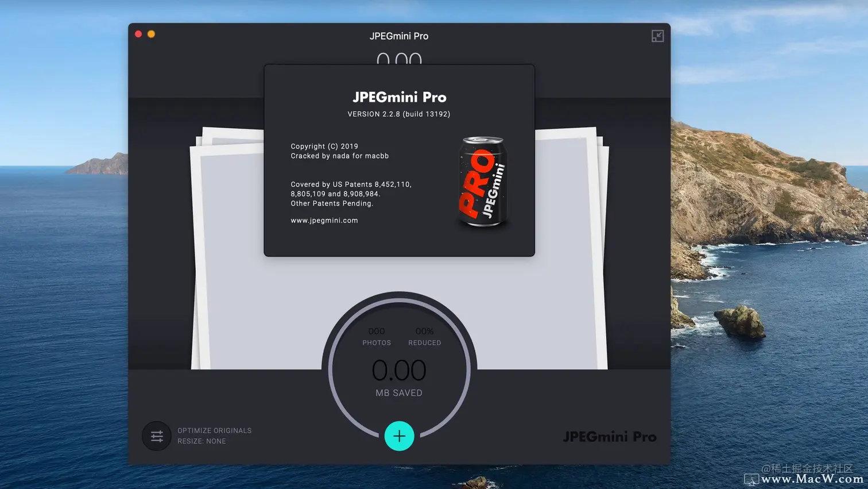
Task: Click the OPTIMIZE ORIGINALS label
Action: click(215, 430)
